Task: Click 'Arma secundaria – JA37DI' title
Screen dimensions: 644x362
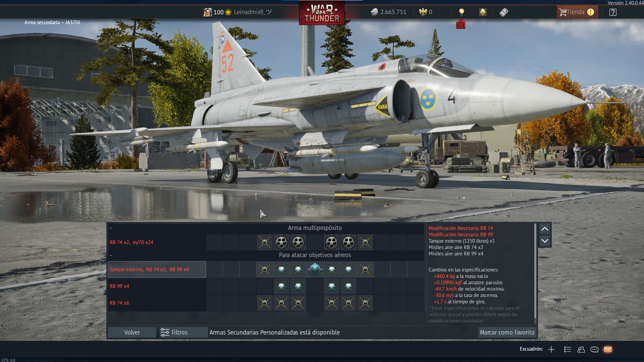Action: click(52, 22)
